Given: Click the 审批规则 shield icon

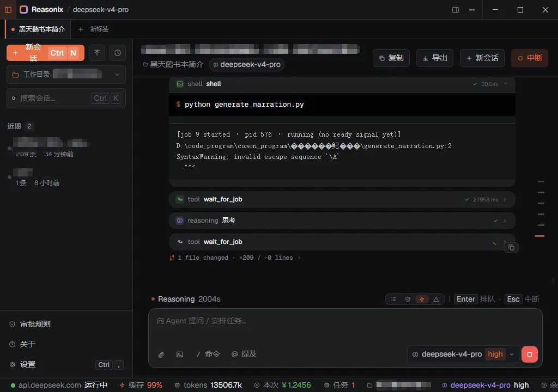Looking at the screenshot, I should point(12,324).
